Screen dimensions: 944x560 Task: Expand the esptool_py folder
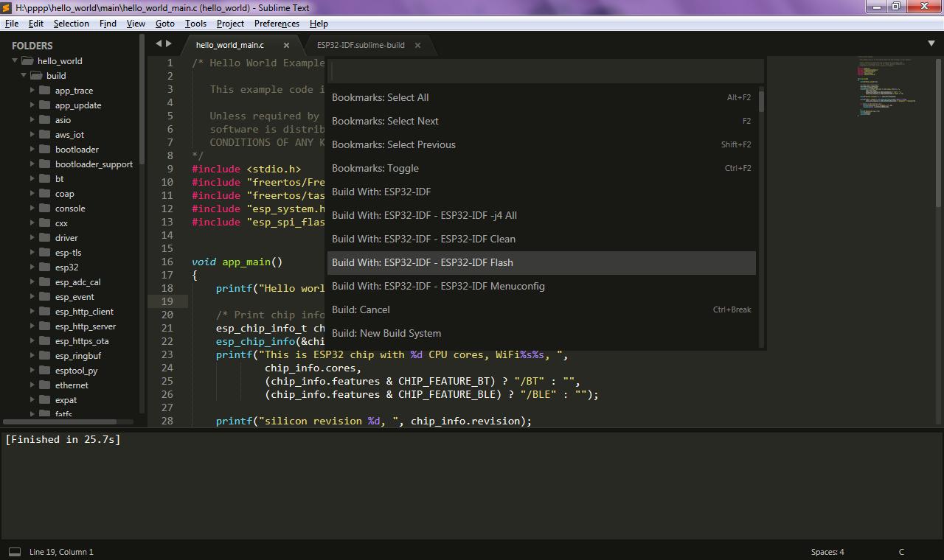32,370
